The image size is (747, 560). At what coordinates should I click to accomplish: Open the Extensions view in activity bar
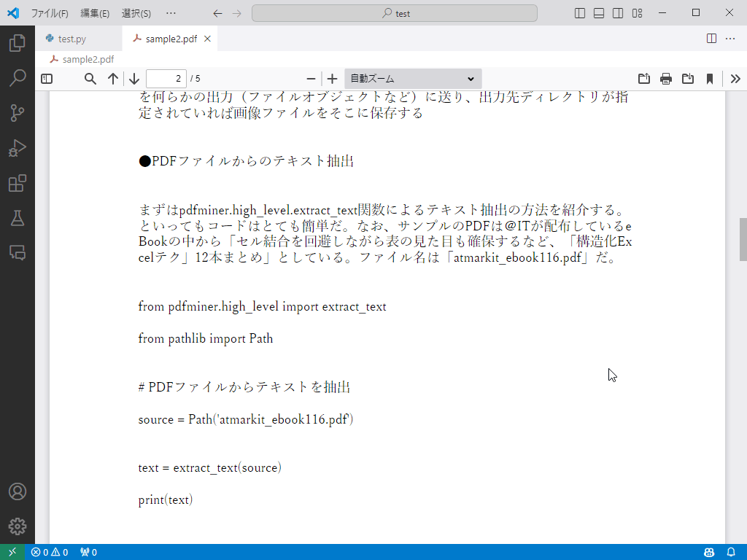point(17,183)
